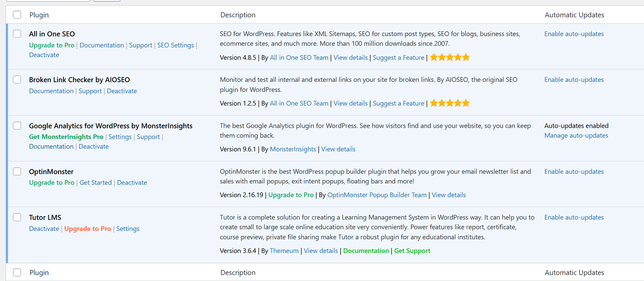Click the star rating in All in One SEO row
The height and width of the screenshot is (281, 644).
[x=450, y=57]
